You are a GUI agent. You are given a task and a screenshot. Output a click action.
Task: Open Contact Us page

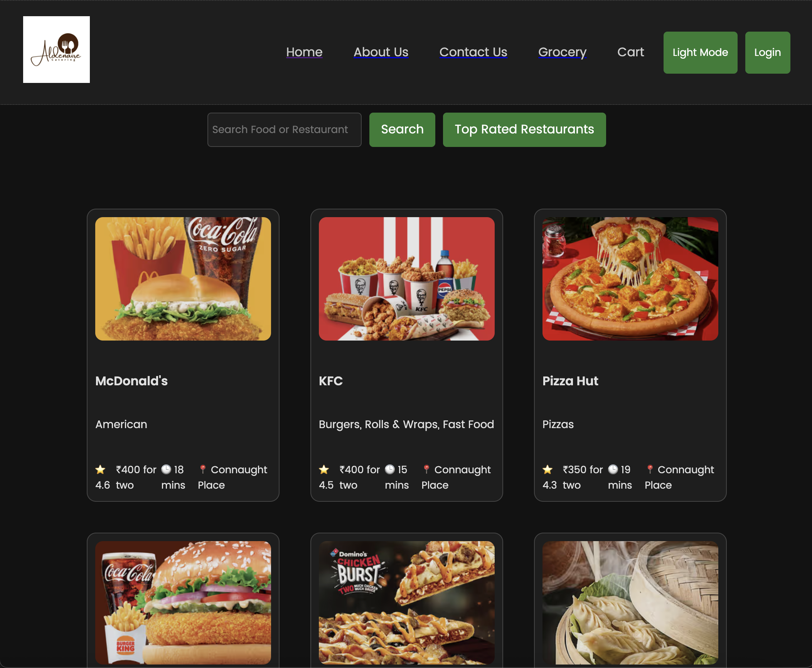click(x=473, y=52)
